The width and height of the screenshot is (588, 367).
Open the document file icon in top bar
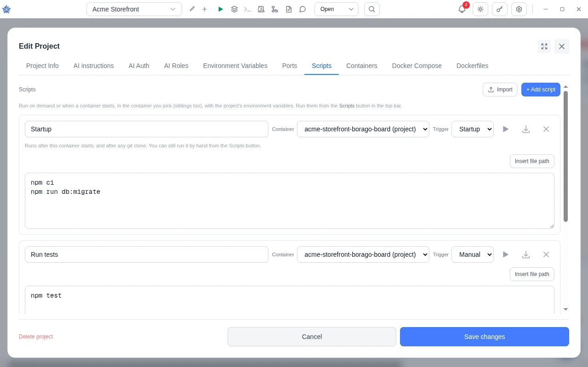pos(289,9)
